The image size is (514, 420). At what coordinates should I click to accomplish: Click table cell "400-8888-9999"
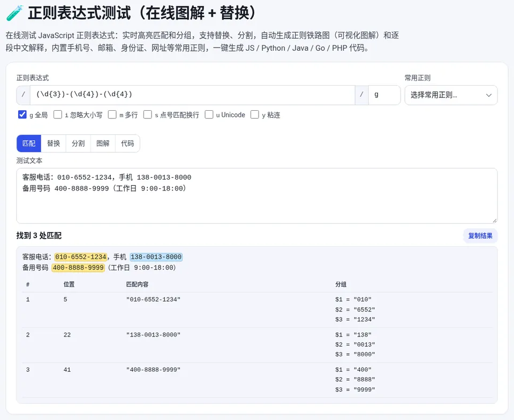[x=154, y=370]
